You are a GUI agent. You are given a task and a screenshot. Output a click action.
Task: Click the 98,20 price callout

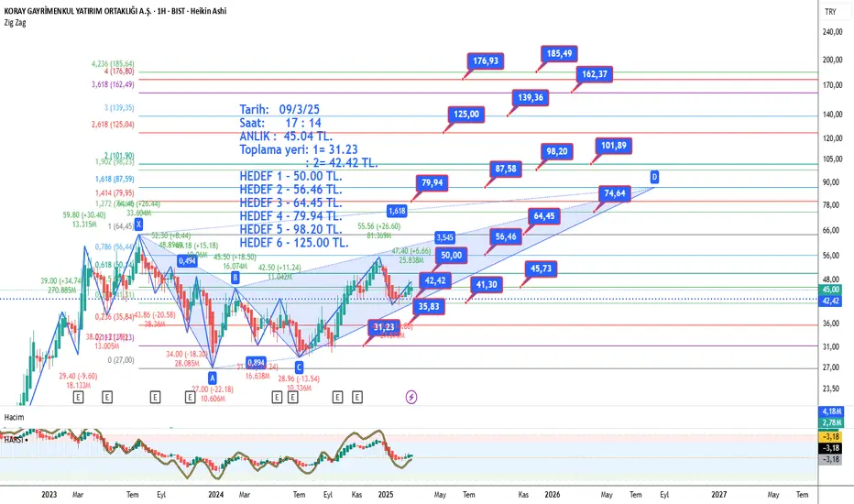click(557, 151)
